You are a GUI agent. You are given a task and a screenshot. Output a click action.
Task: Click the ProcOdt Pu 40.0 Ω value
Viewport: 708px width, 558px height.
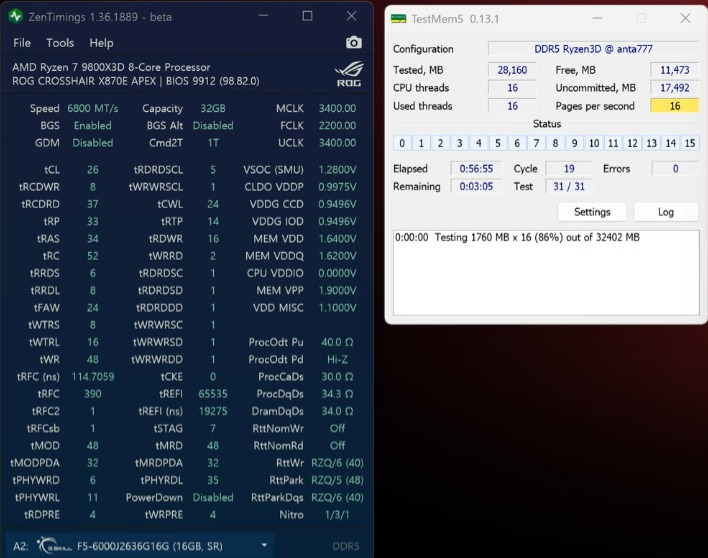pos(337,342)
